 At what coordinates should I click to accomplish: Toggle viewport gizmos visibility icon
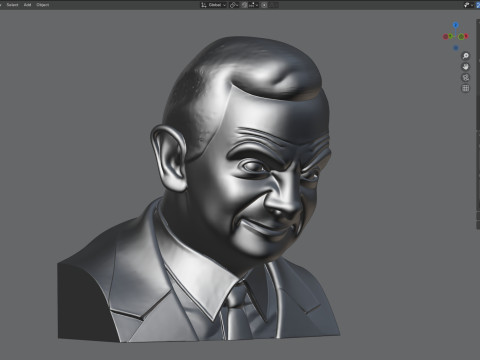coord(467,5)
